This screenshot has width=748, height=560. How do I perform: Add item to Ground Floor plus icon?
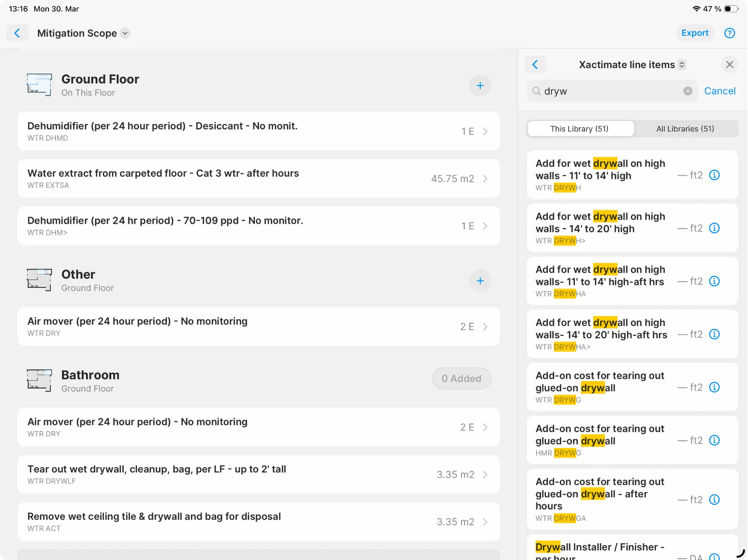[x=480, y=86]
